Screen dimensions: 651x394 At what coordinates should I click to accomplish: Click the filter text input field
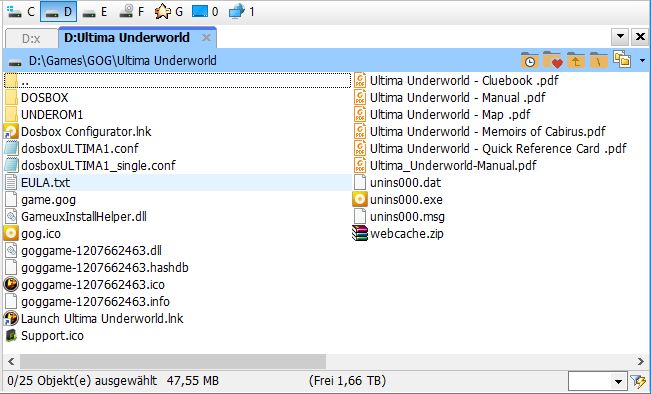[x=590, y=381]
